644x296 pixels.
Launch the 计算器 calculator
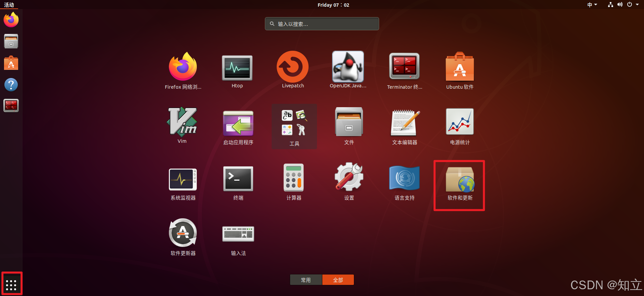pyautogui.click(x=293, y=177)
